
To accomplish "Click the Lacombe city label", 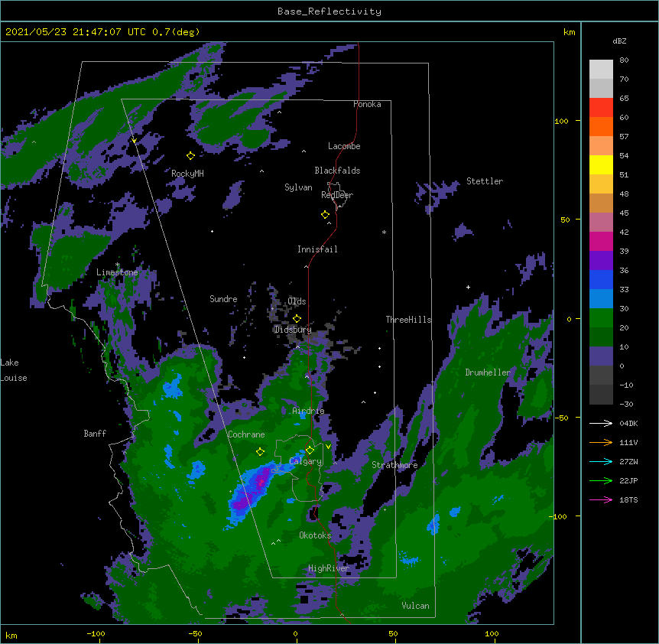I will click(344, 146).
